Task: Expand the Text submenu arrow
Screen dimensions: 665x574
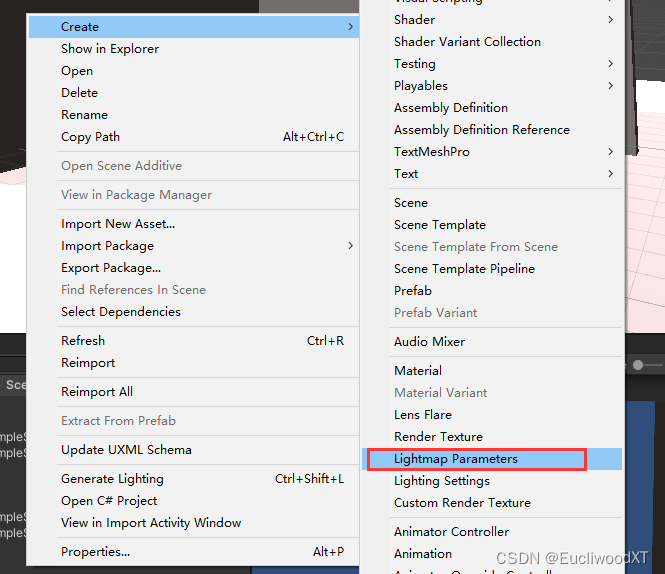Action: pos(610,174)
